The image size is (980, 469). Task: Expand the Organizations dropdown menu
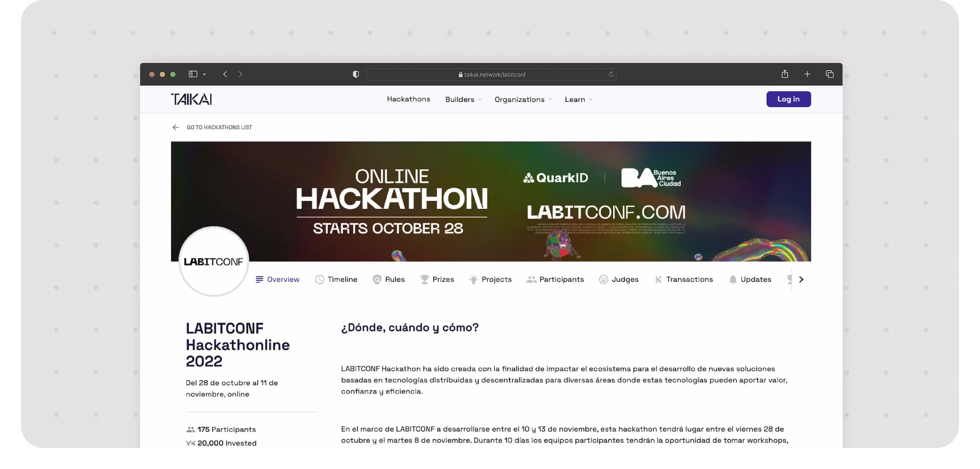pyautogui.click(x=523, y=100)
